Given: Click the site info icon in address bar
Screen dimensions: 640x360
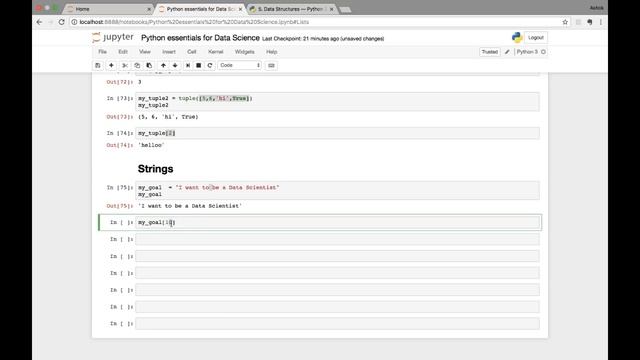Looking at the screenshot, I should [74, 22].
